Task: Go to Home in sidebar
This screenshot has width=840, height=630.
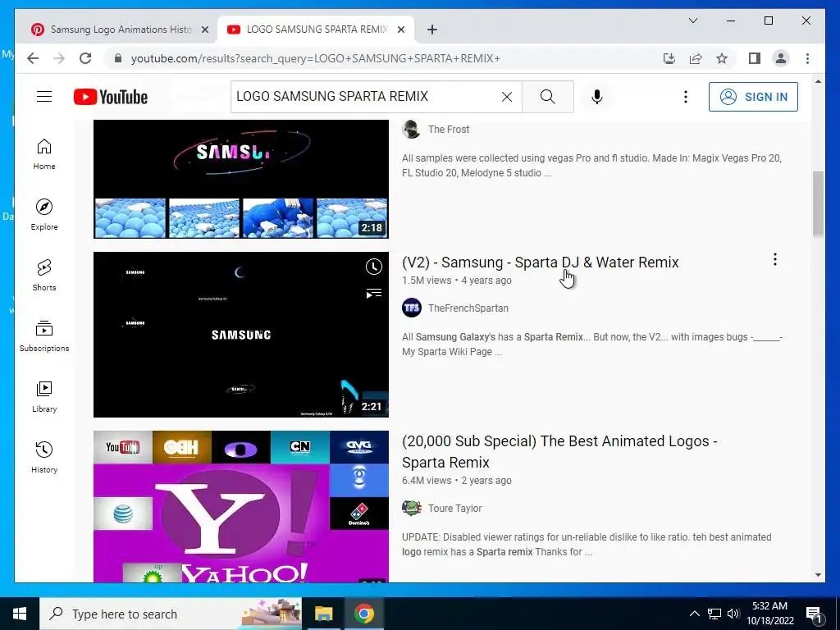Action: click(x=44, y=154)
